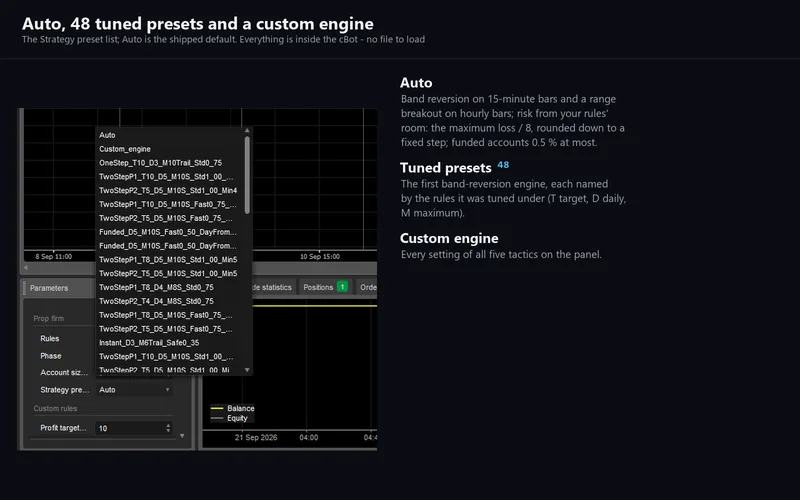Increase Profit target with the up stepper
Screen dimensions: 800x500
tap(168, 425)
